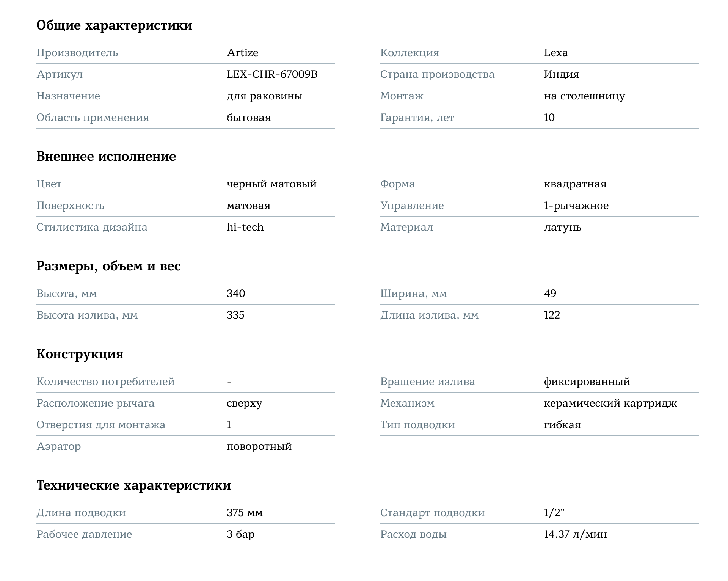Click the Lexa collection value
The image size is (728, 581).
coord(556,53)
